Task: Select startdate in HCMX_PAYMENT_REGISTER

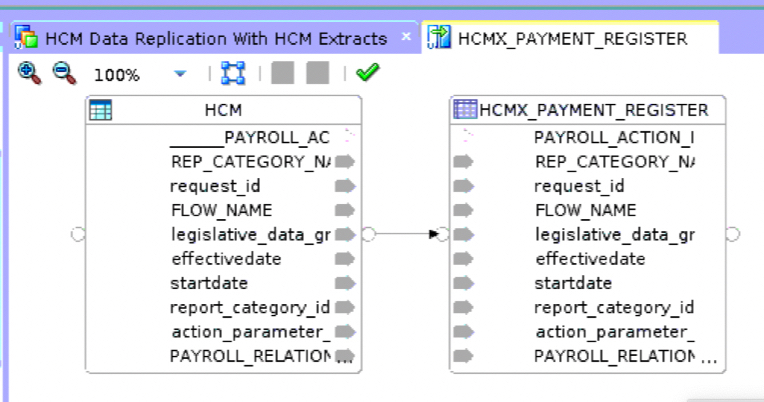Action: coord(573,283)
